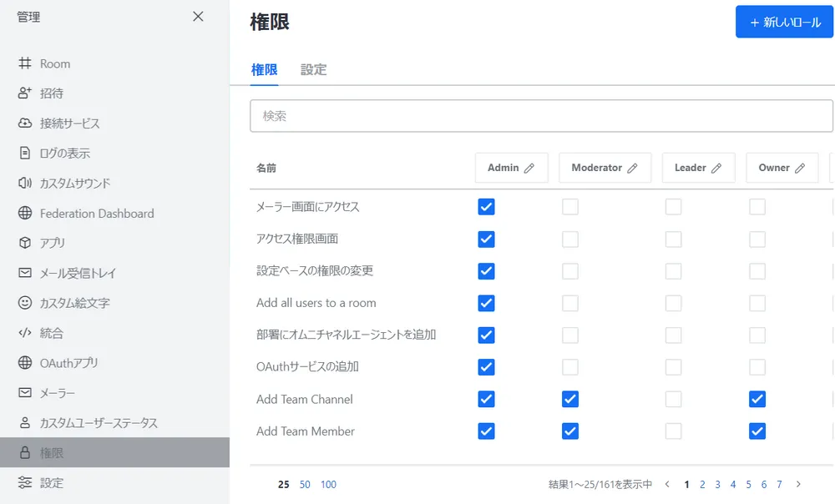Go to page 7
The image size is (835, 504).
tap(779, 484)
